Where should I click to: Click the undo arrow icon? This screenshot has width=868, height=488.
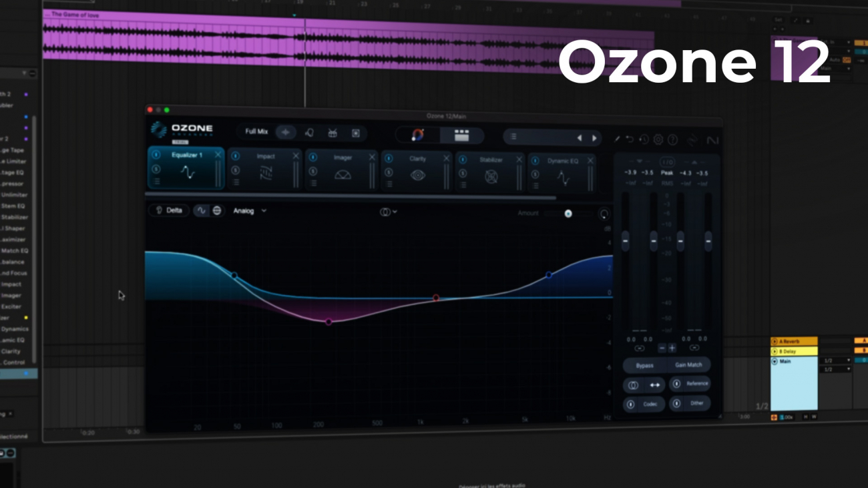[630, 140]
